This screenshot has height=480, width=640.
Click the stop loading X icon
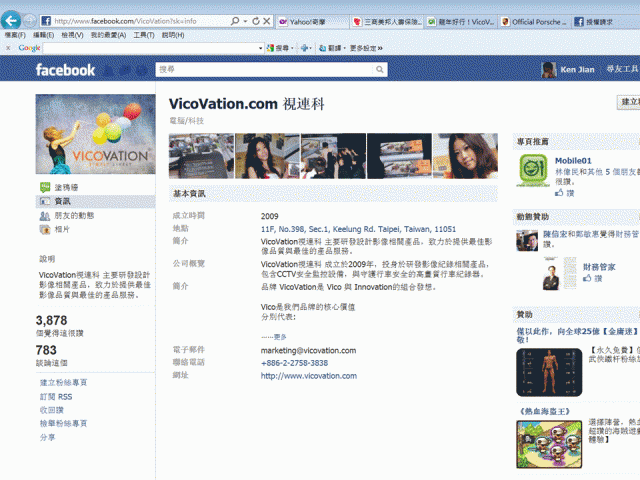click(267, 21)
